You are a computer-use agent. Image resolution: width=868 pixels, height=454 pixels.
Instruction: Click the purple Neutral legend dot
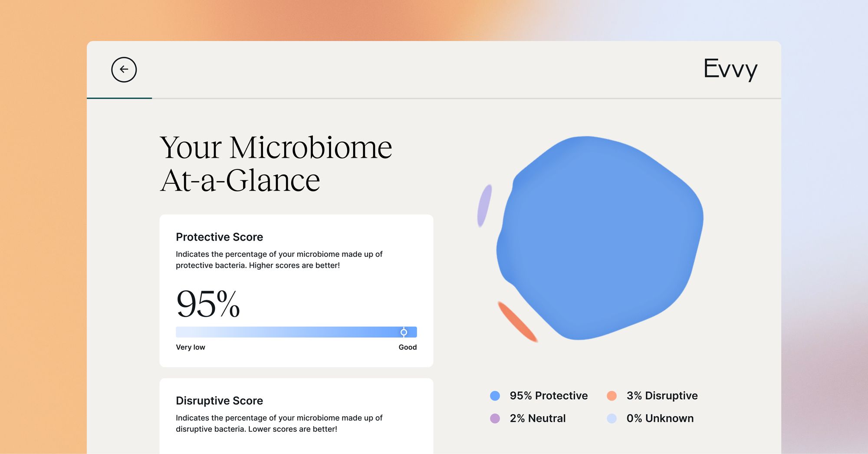(495, 418)
